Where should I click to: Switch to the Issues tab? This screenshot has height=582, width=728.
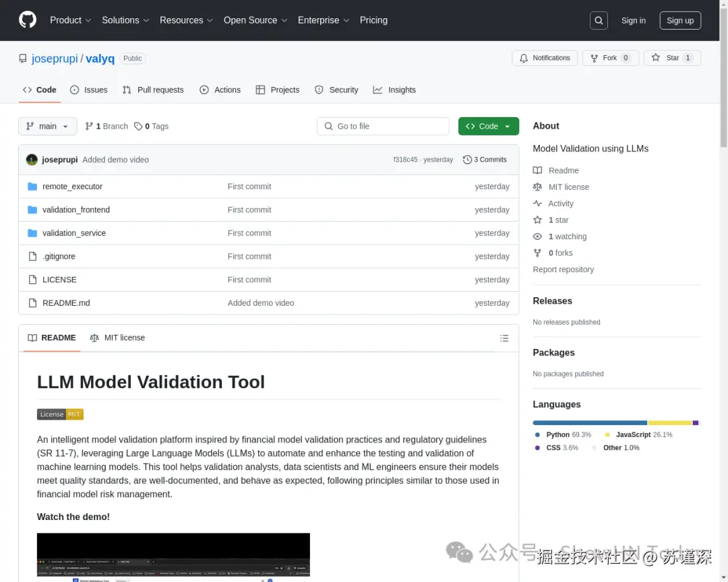point(89,90)
